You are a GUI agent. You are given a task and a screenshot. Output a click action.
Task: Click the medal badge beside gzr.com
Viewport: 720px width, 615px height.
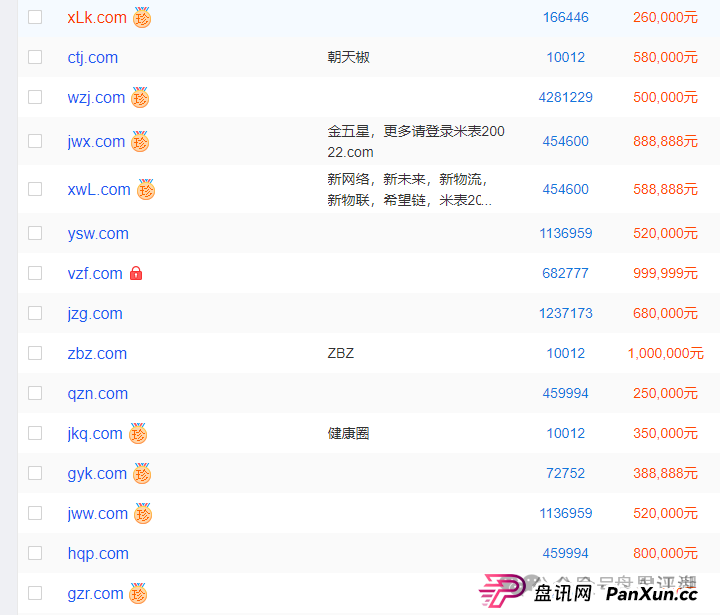click(139, 594)
